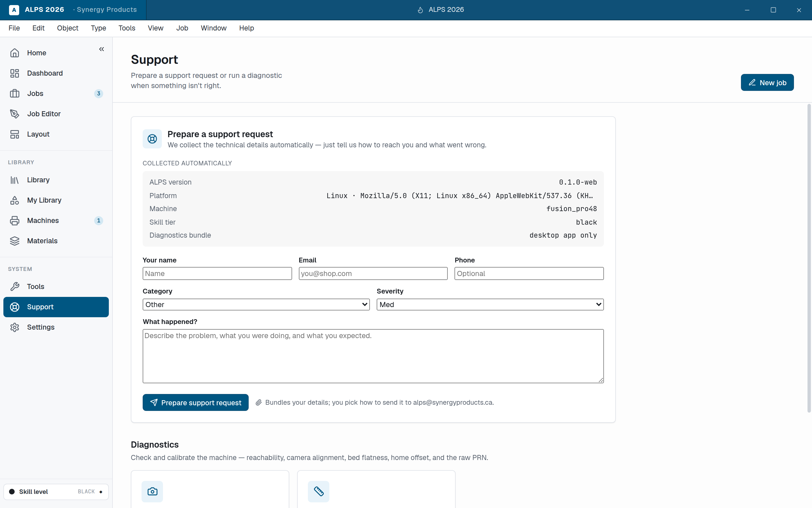
Task: Click the Synergy Products title text
Action: pyautogui.click(x=107, y=10)
